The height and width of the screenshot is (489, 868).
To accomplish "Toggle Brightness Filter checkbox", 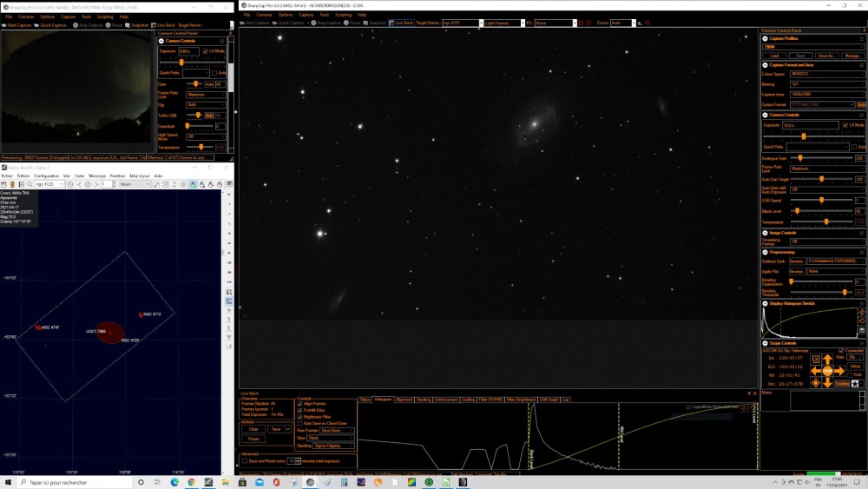I will point(300,417).
